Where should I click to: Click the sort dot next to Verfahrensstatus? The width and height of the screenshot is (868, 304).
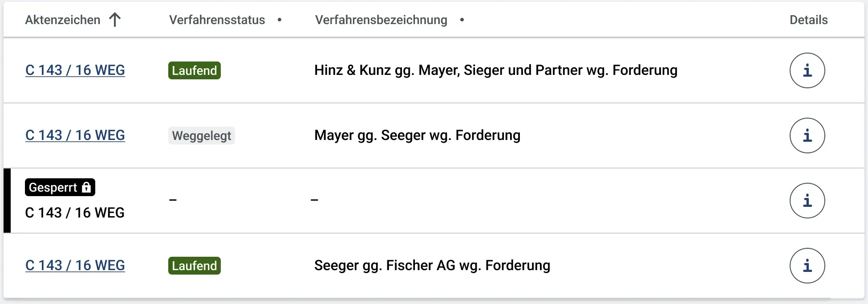(280, 20)
